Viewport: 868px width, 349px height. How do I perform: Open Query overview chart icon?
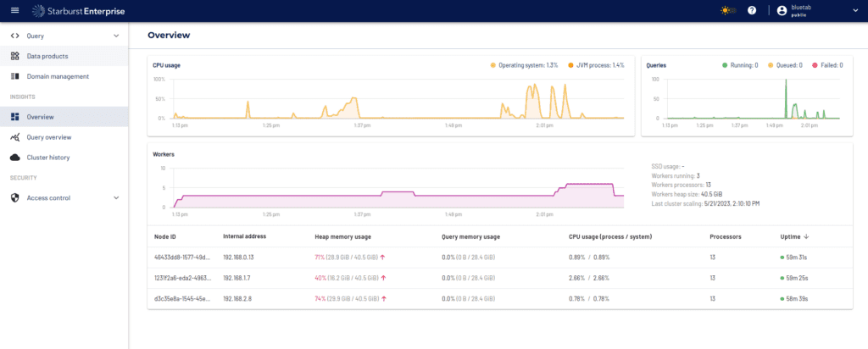15,137
